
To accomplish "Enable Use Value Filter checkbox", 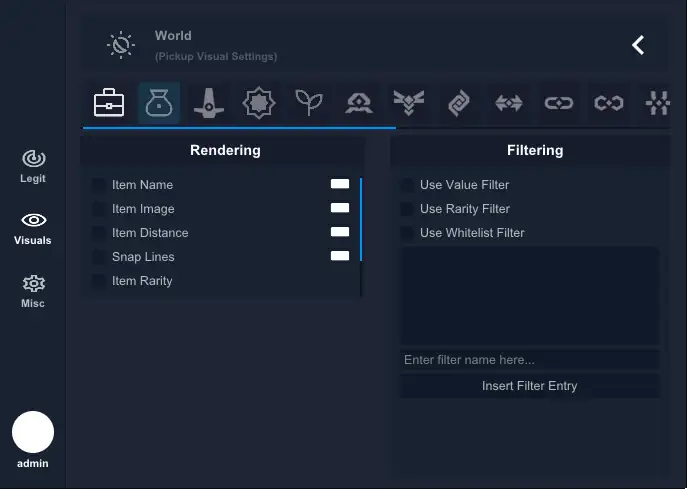I will coord(407,185).
